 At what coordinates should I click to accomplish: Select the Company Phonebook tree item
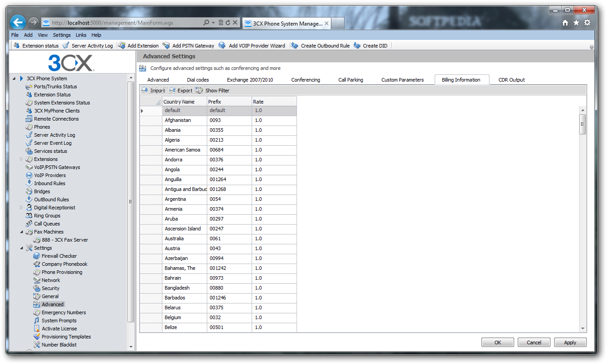click(x=64, y=264)
